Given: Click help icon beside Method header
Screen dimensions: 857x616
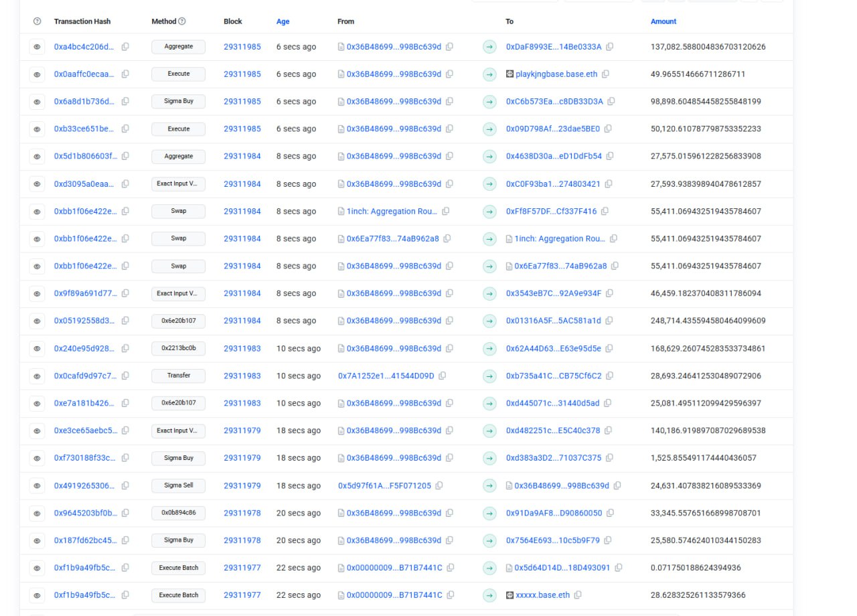Looking at the screenshot, I should pyautogui.click(x=182, y=21).
